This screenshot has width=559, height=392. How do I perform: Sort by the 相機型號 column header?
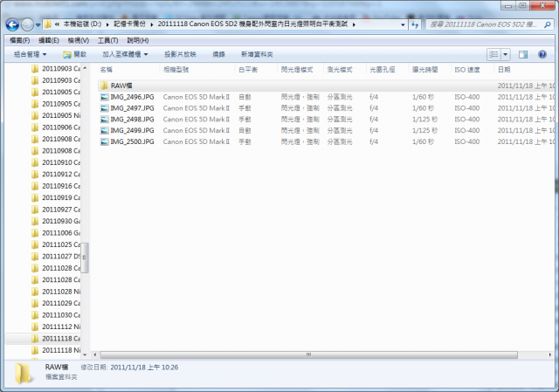coord(176,70)
